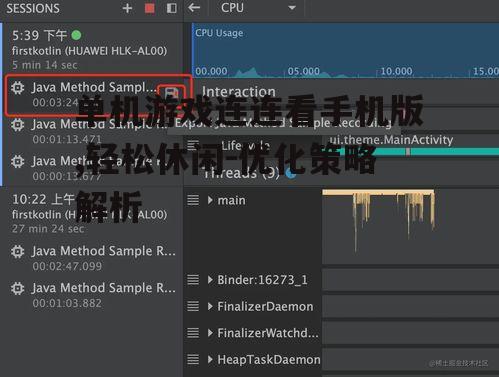Image resolution: width=499 pixels, height=377 pixels.
Task: Open the Java Method Sample 00:02:47.099 recording
Action: pos(93,258)
